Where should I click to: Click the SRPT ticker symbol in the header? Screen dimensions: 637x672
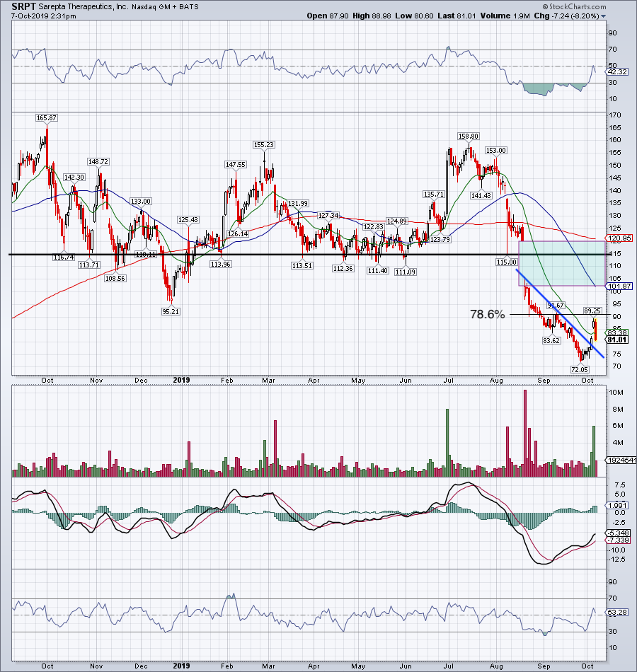click(x=23, y=6)
